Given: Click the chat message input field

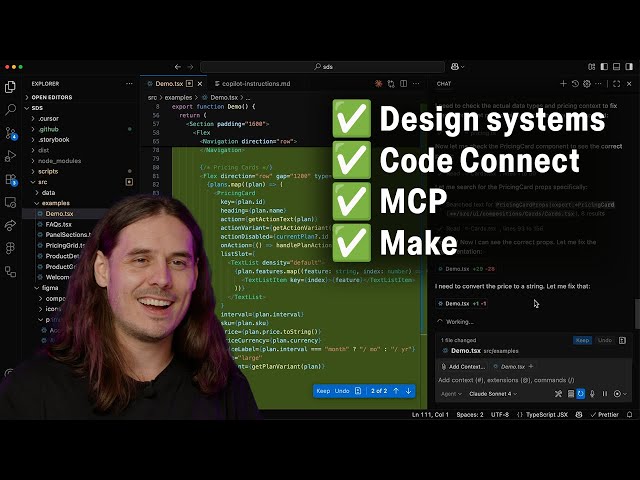Looking at the screenshot, I should 534,380.
